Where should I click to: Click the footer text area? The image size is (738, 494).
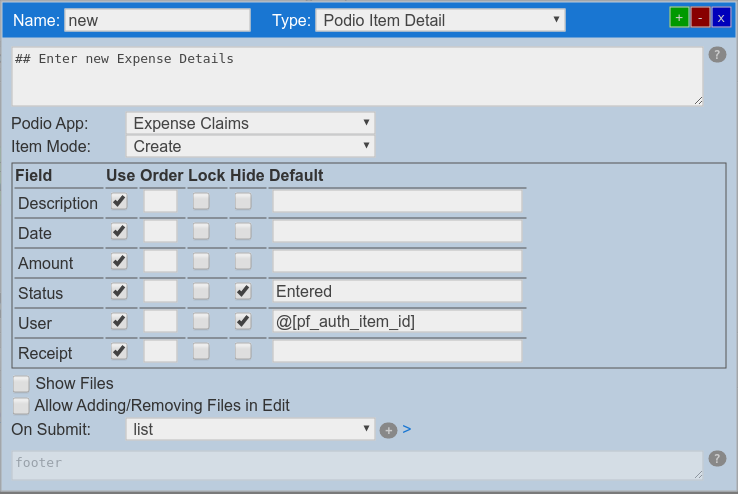click(357, 464)
